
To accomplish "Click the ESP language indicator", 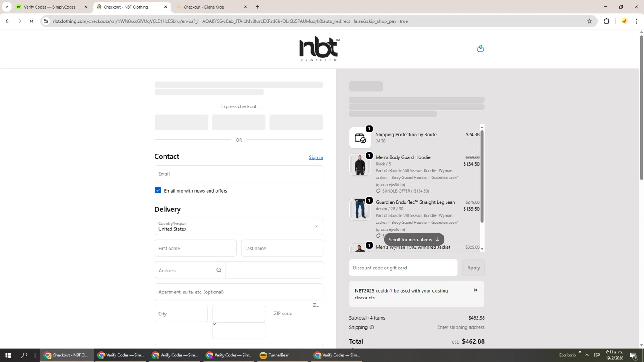I will (597, 355).
